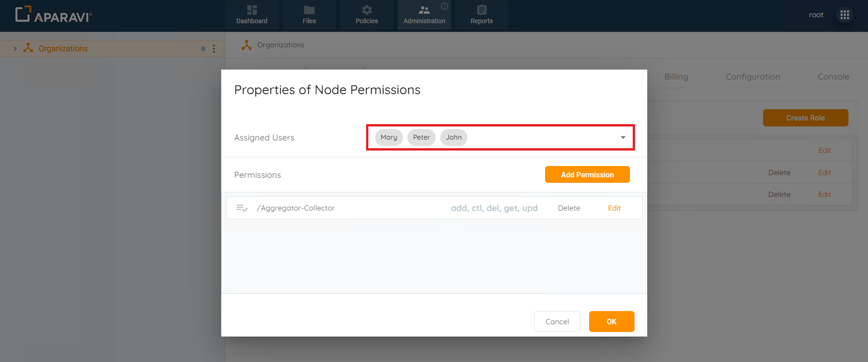Open the Policies gear icon
This screenshot has width=868, height=362.
coord(367,10)
